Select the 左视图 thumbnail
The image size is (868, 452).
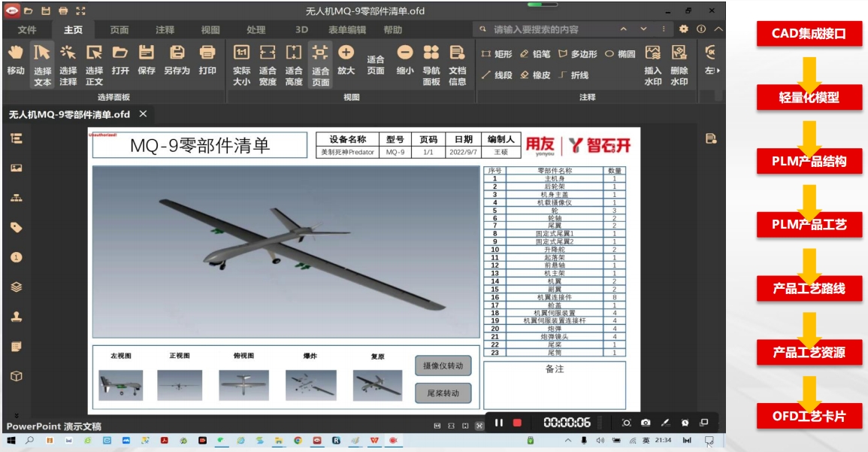point(121,385)
